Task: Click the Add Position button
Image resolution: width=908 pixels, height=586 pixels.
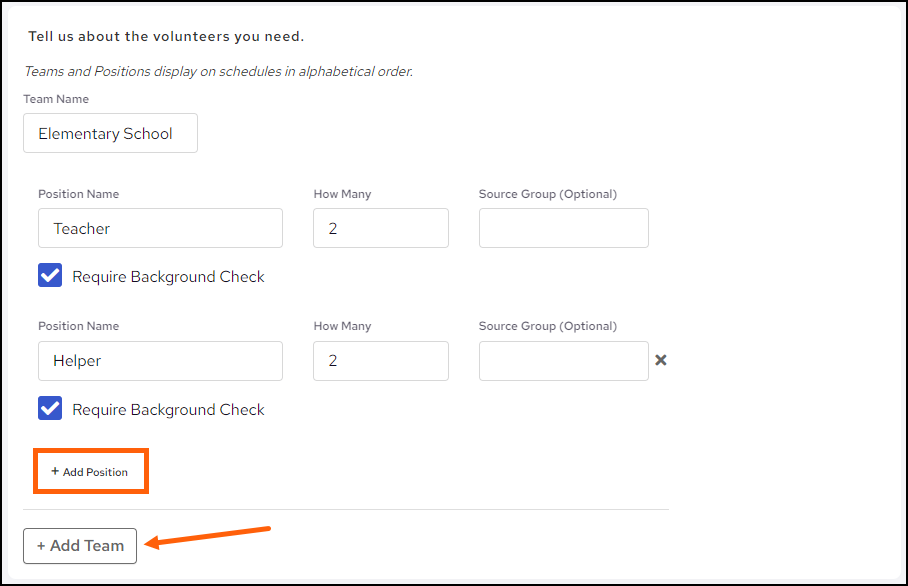Action: [x=90, y=472]
